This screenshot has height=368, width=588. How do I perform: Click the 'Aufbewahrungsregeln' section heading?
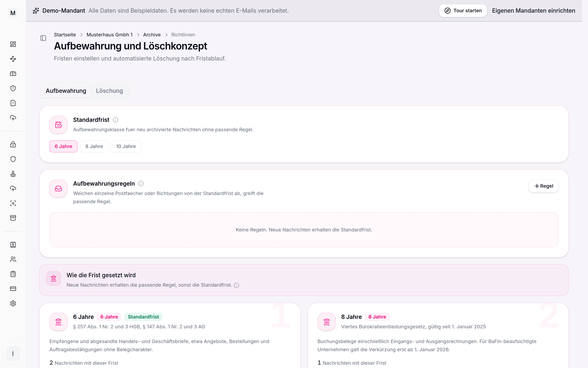coord(104,184)
